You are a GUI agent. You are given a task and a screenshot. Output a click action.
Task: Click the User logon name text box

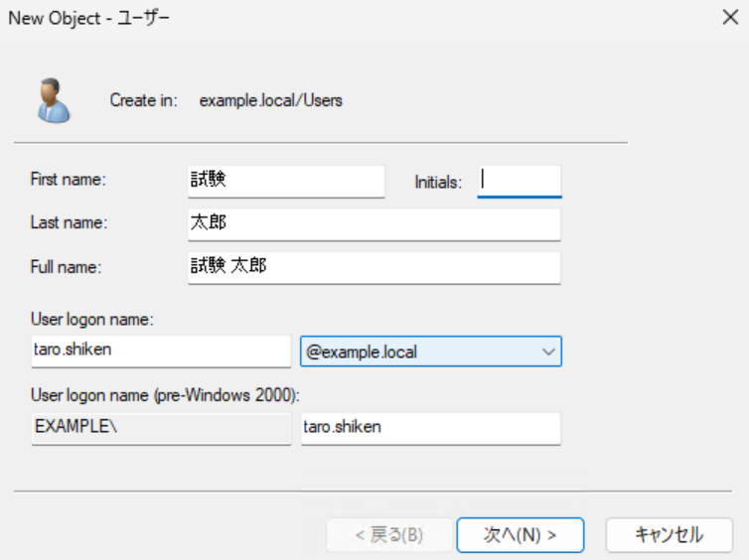click(x=160, y=351)
